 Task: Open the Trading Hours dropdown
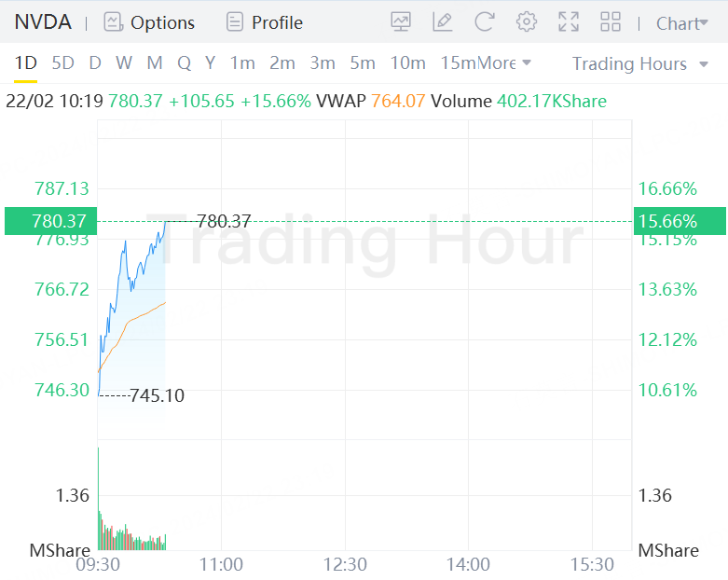click(640, 63)
